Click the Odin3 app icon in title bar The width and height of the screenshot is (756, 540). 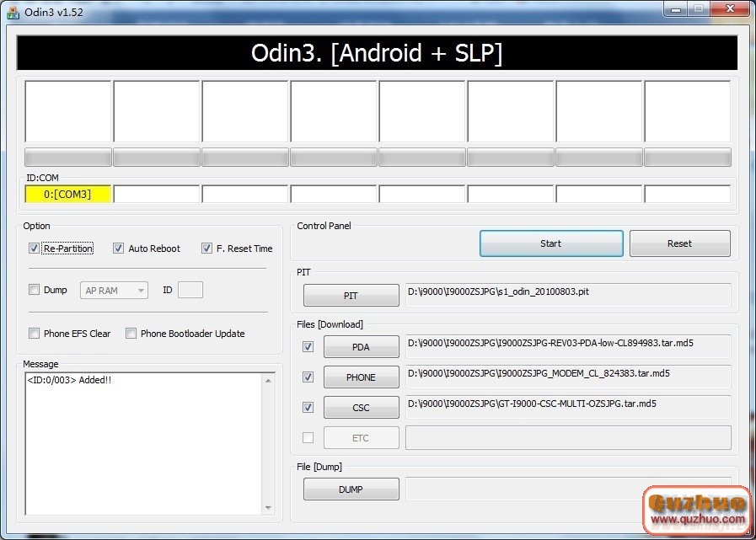pos(13,12)
